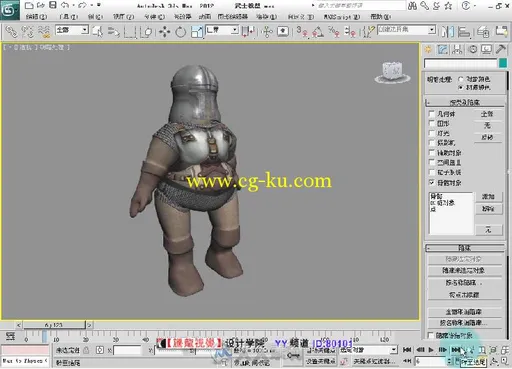
Task: Open the Select by Name dialog
Action: coord(114,32)
